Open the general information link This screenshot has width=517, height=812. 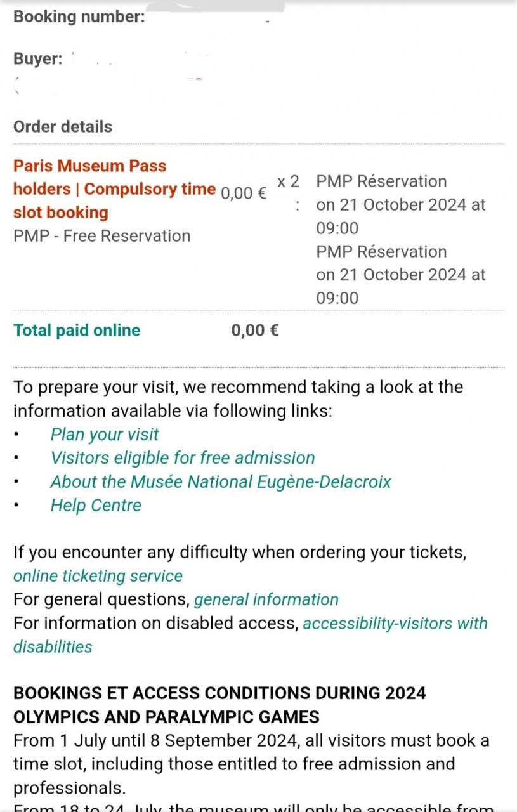click(x=266, y=599)
